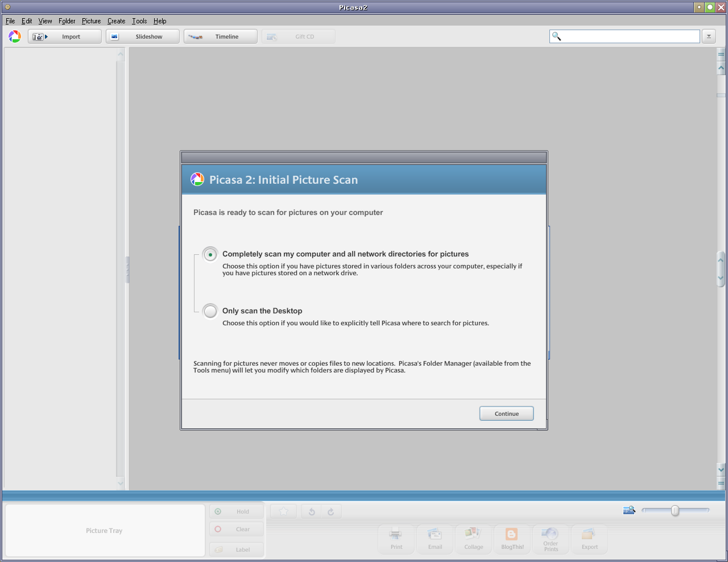Click the Gift CD icon

[x=272, y=36]
